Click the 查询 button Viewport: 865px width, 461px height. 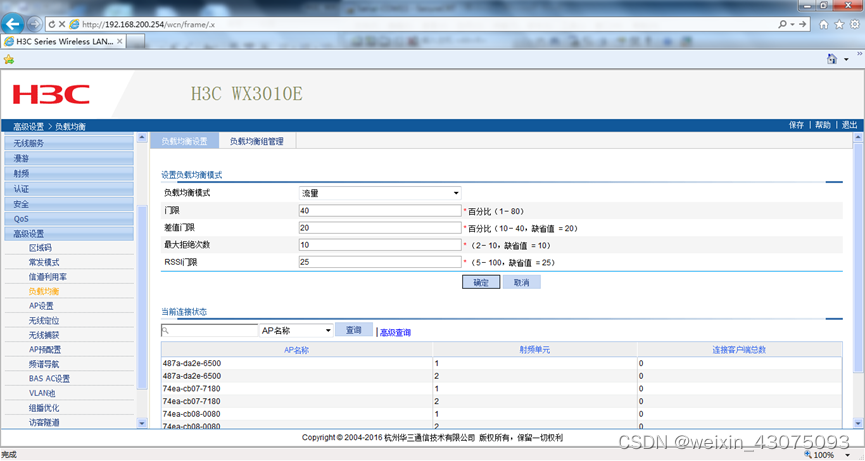[354, 330]
